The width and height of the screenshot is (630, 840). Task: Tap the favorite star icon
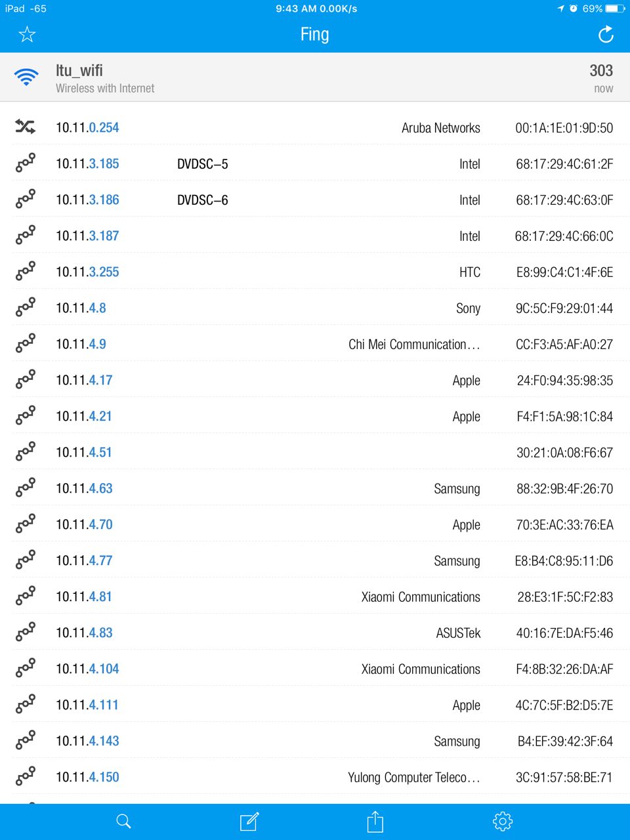click(27, 34)
